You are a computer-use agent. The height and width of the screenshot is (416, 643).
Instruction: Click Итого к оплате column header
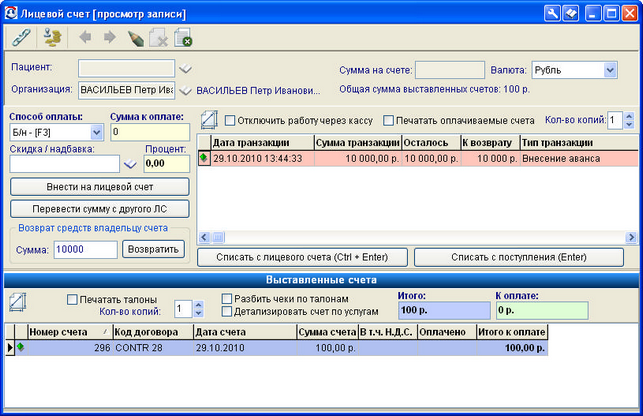coord(512,332)
